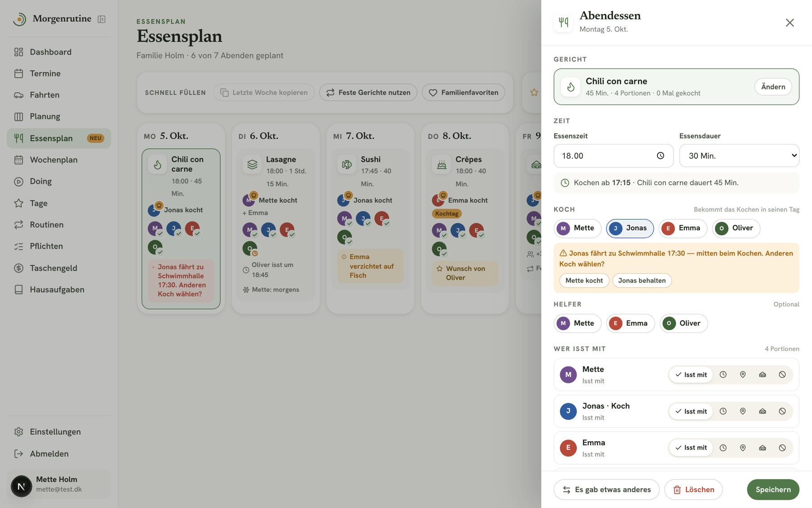Select Mette as cook

(577, 228)
